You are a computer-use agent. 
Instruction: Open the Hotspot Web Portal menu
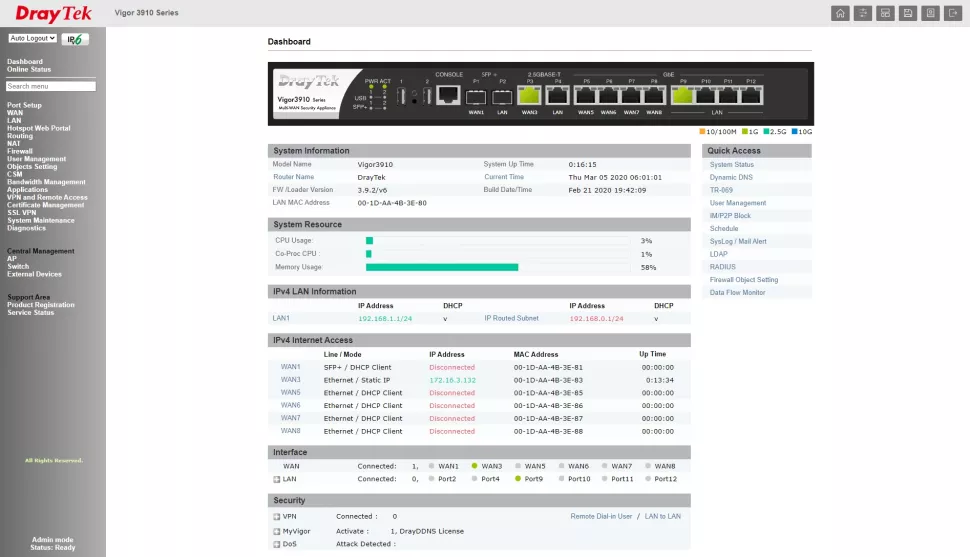(38, 128)
